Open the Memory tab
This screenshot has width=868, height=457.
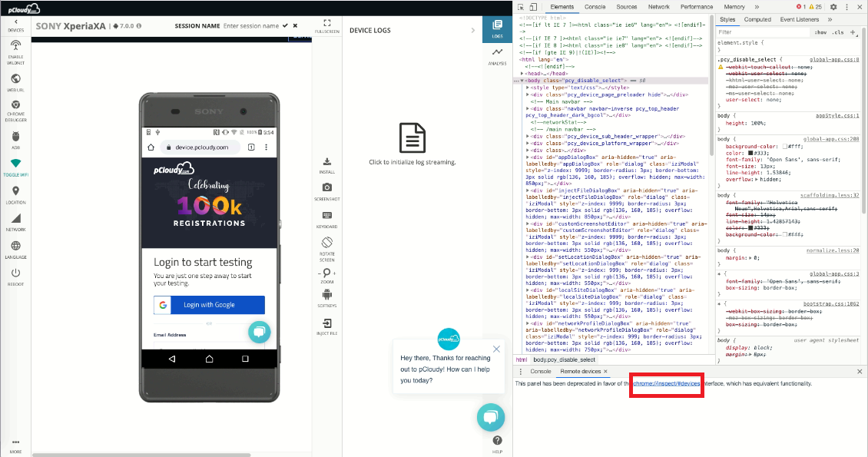click(734, 7)
